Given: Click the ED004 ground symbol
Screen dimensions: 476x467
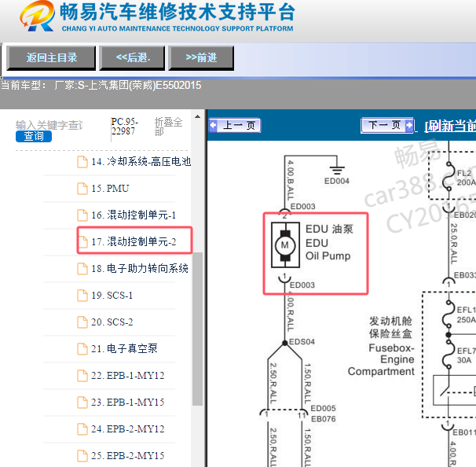Looking at the screenshot, I should click(337, 170).
